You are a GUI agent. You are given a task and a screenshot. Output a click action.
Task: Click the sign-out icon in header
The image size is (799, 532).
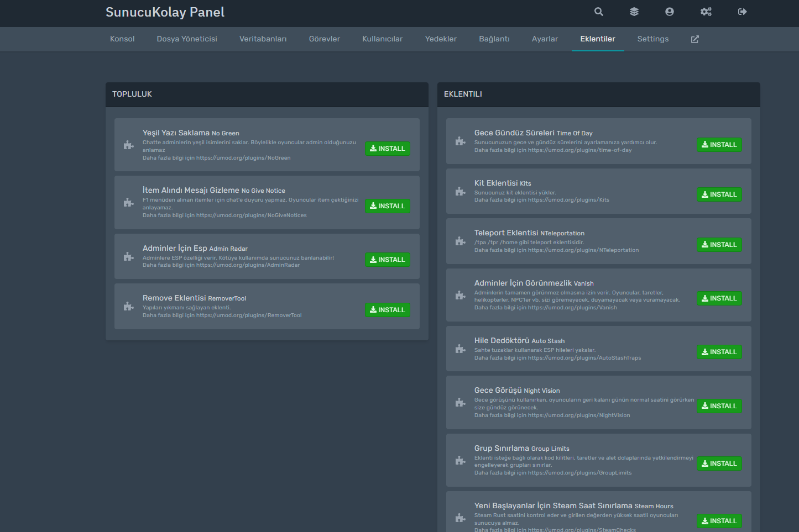743,12
